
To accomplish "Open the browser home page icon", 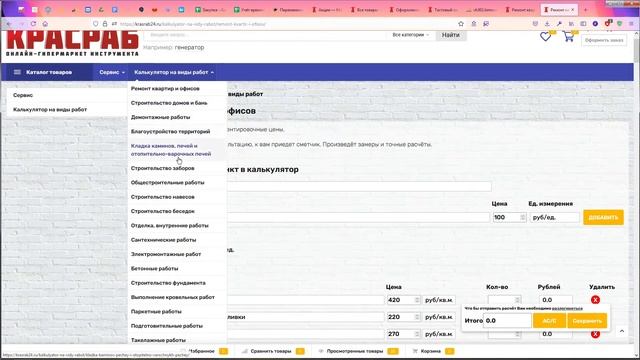I will 45,24.
